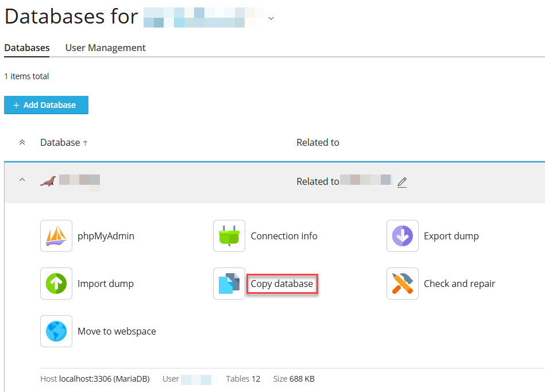Viewport: 545px width, 392px height.
Task: Select the Import dump link
Action: [106, 284]
